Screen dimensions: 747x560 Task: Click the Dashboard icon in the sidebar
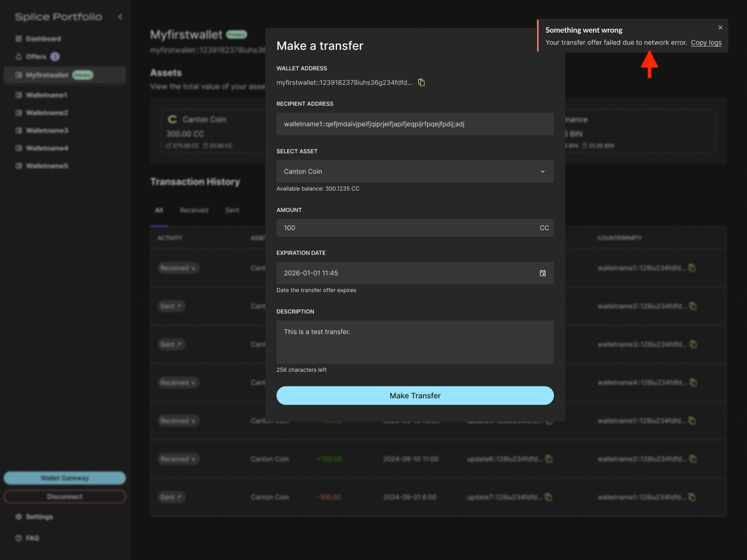click(19, 39)
